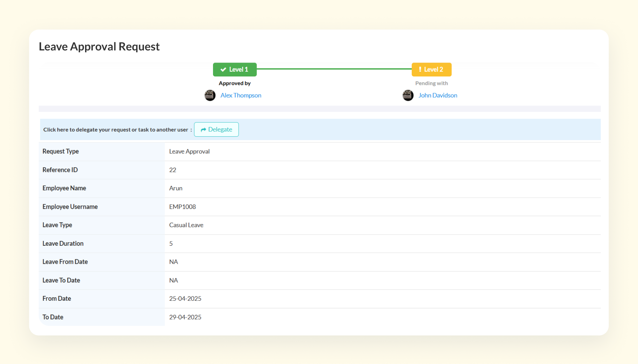Viewport: 638px width, 364px height.
Task: Click the 'Leave To Date' label
Action: (61, 280)
